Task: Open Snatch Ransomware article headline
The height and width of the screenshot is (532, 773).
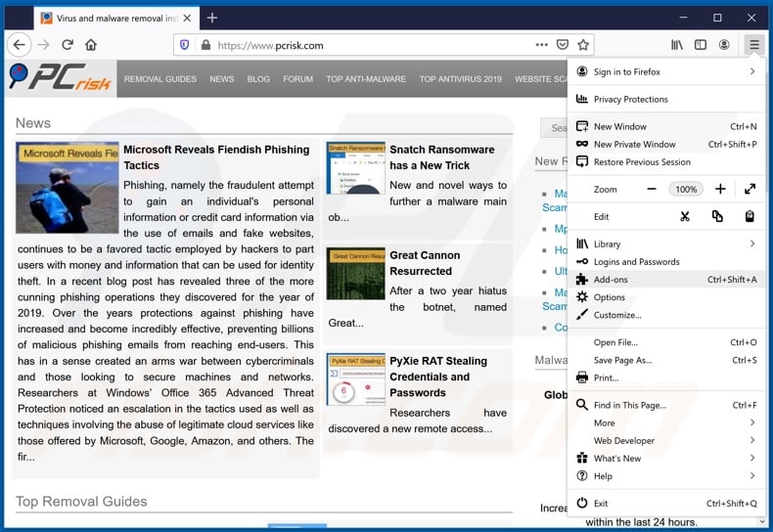Action: coord(441,157)
